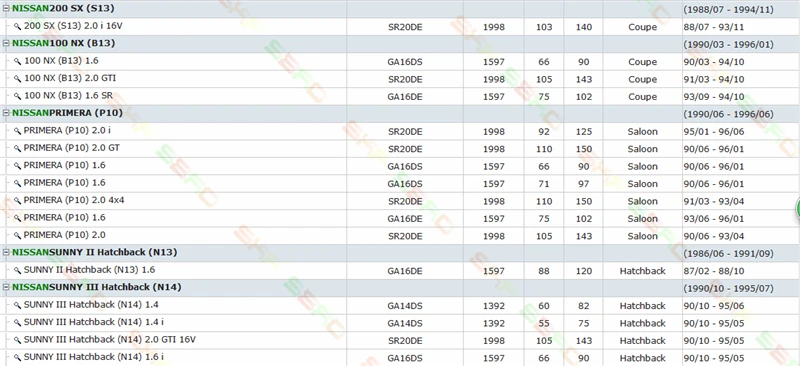Click the 93/06 - 96/01 period cell
Viewport: 800px width, 366px height.
point(714,219)
